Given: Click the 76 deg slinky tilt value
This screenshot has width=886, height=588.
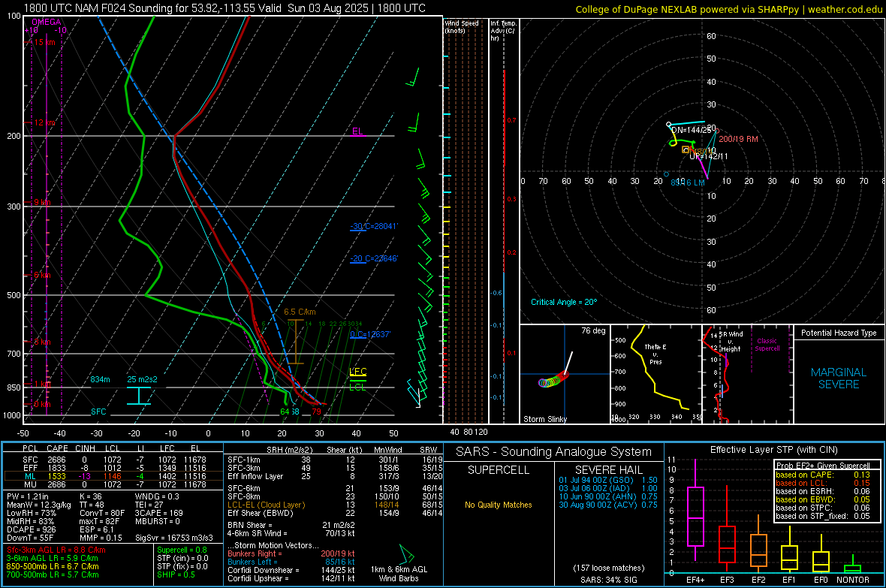Looking at the screenshot, I should click(x=593, y=330).
